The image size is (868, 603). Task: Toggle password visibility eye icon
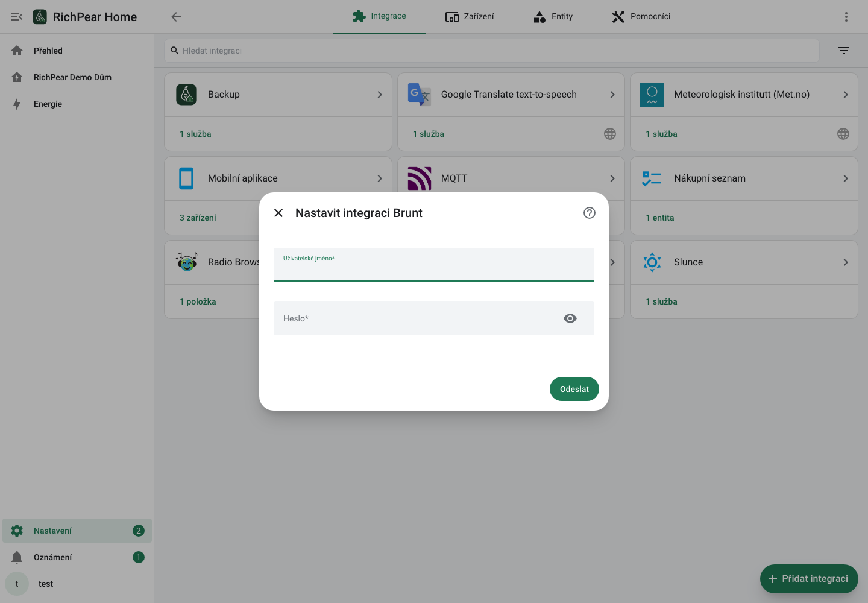[x=570, y=318]
